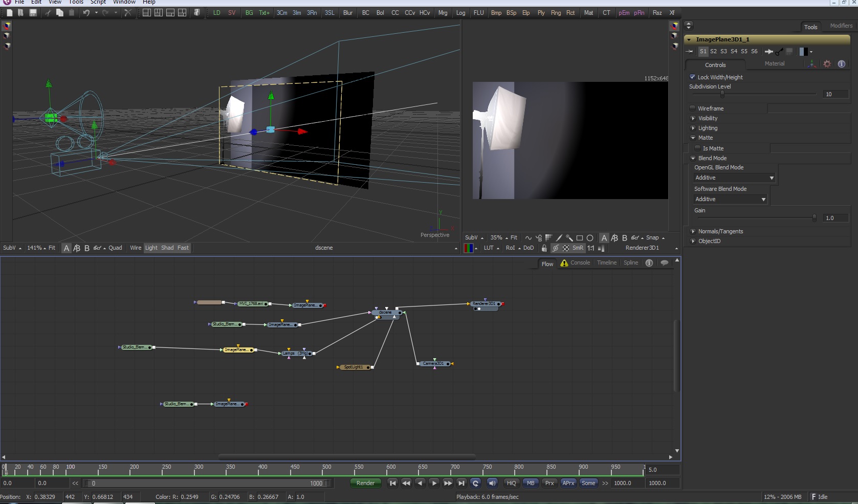
Task: Expand the Visibility section
Action: [693, 118]
